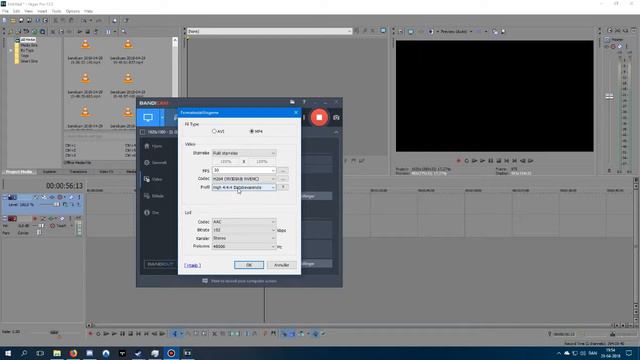Image resolution: width=640 pixels, height=360 pixels.
Task: Open the File menu in Vegas
Action: click(x=5, y=11)
